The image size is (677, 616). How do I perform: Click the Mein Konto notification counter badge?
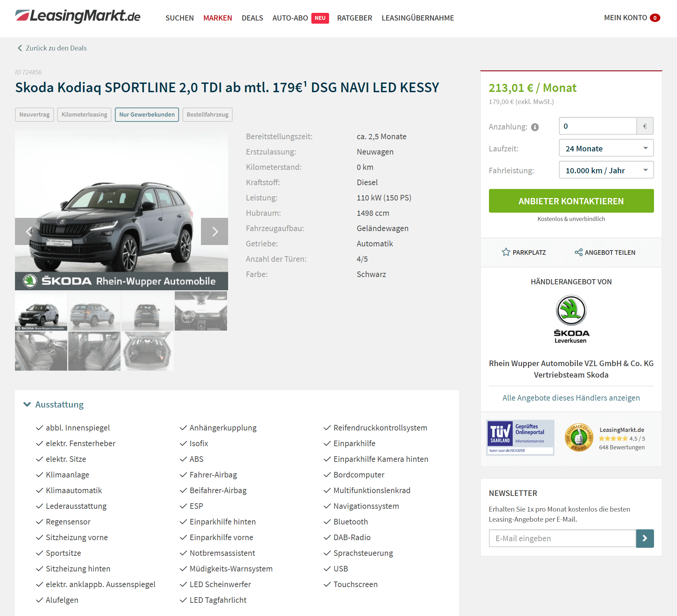[x=655, y=18]
